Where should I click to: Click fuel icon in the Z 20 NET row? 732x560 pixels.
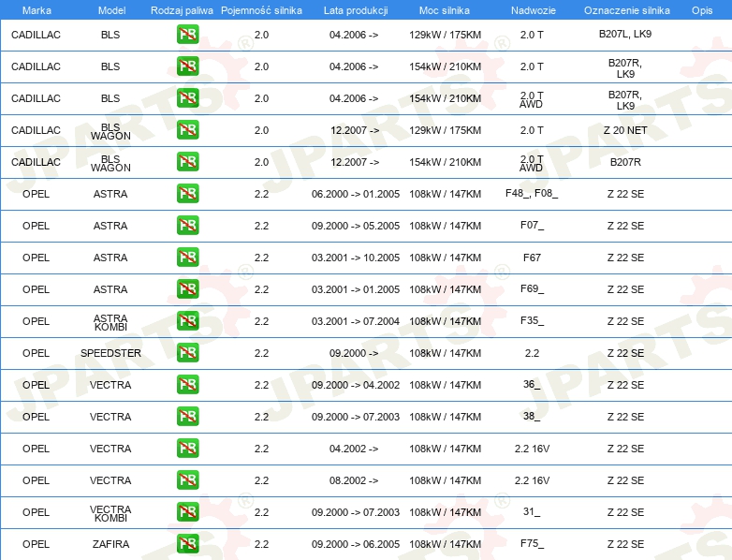(187, 130)
